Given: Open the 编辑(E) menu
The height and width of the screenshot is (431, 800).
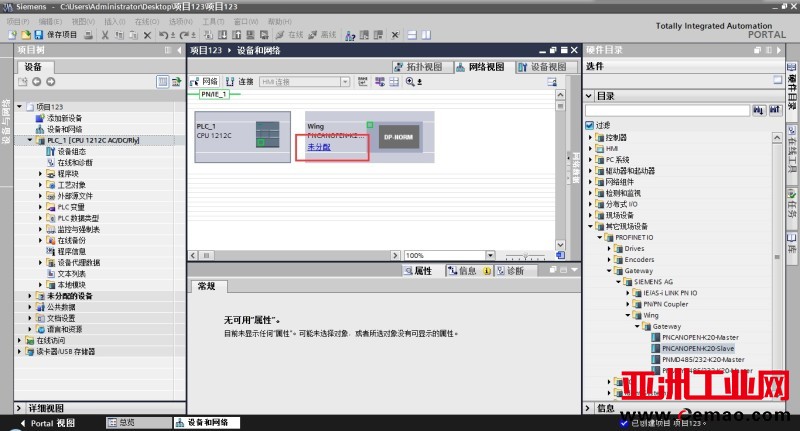Looking at the screenshot, I should [50, 21].
